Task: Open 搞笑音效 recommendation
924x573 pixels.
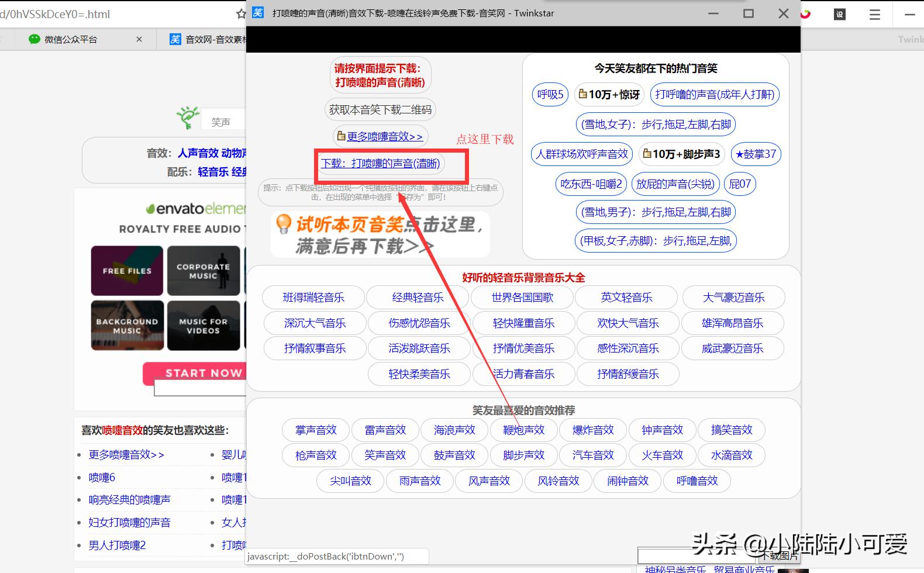Action: point(732,430)
